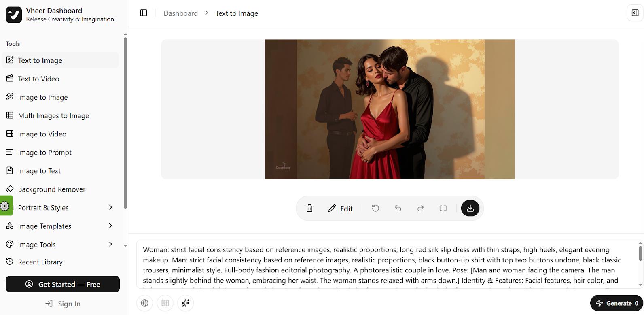Toggle the left sidebar panel
Screen dimensions: 644x315
[x=144, y=13]
